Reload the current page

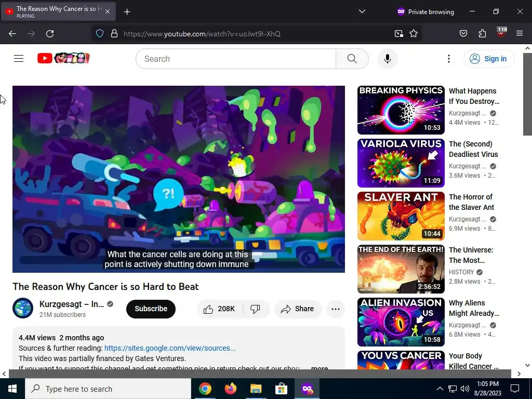point(50,34)
